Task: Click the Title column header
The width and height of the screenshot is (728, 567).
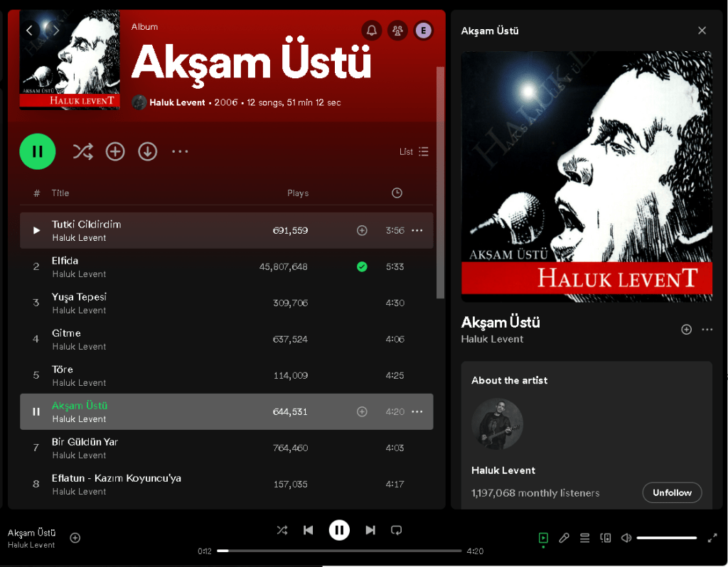Action: click(60, 193)
